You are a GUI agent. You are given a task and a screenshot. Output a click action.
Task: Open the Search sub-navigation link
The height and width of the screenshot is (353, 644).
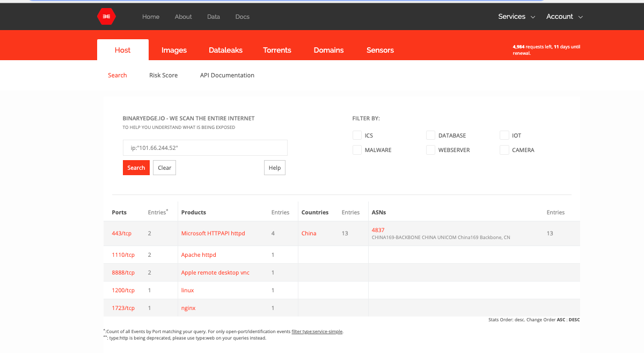[118, 75]
